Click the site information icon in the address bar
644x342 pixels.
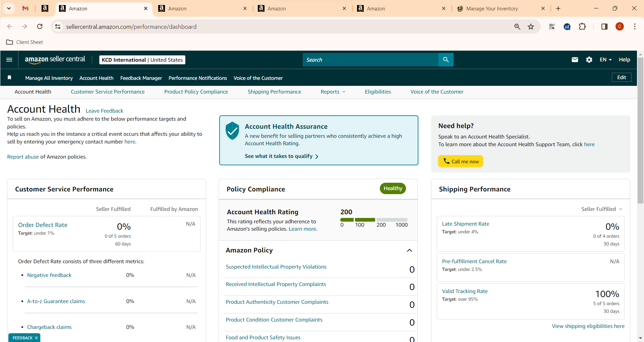click(58, 26)
